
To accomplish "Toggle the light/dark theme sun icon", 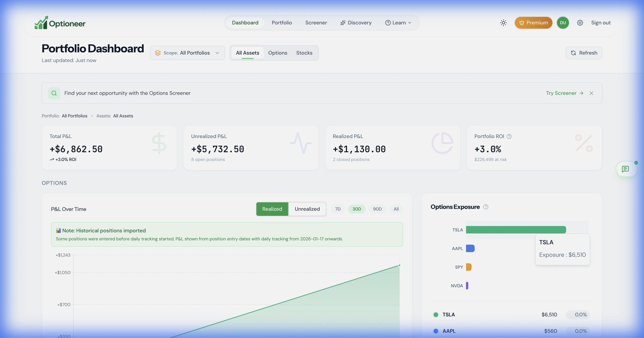I will point(503,23).
